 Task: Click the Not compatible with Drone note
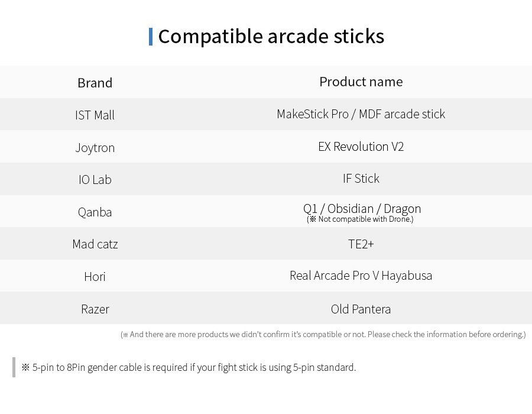361,219
